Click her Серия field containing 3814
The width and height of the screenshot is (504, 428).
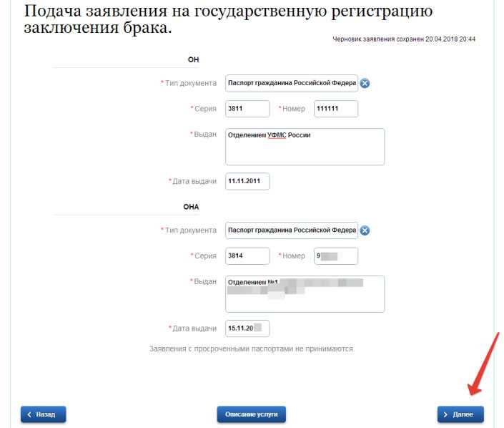click(247, 256)
